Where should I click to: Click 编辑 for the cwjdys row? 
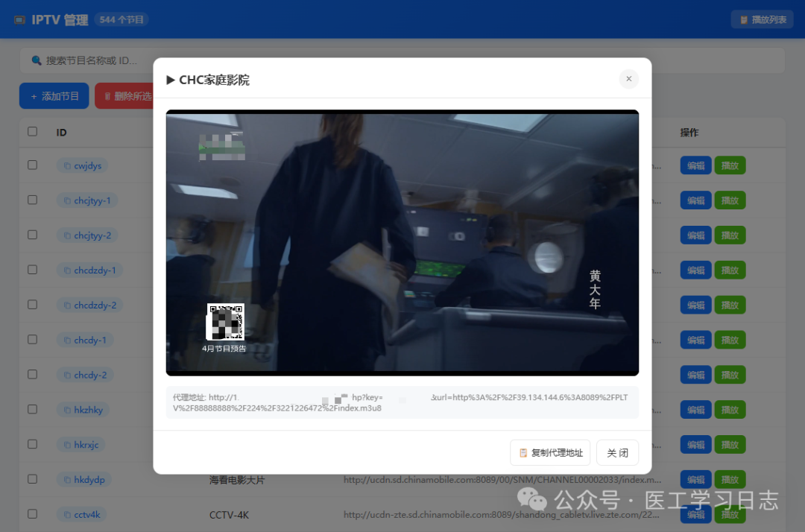pyautogui.click(x=695, y=165)
